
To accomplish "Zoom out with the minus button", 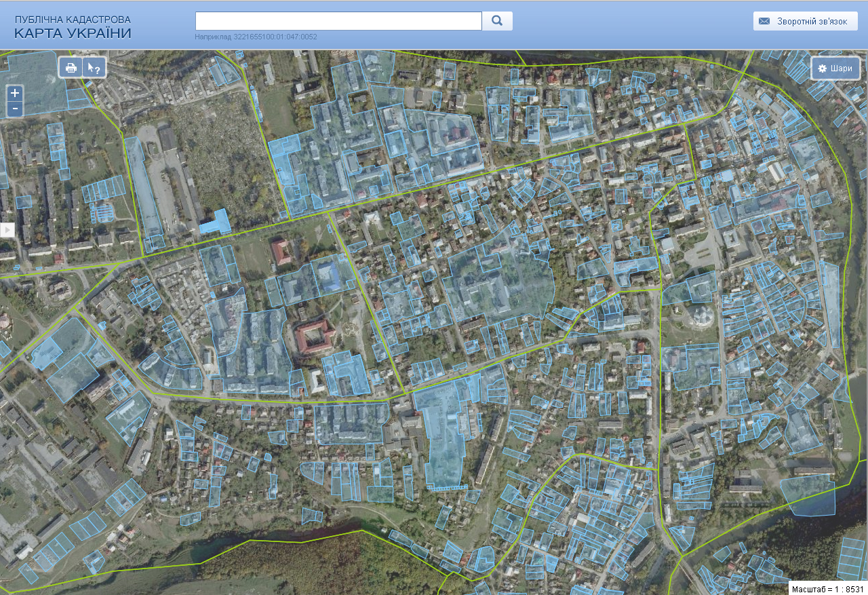I will pos(15,109).
